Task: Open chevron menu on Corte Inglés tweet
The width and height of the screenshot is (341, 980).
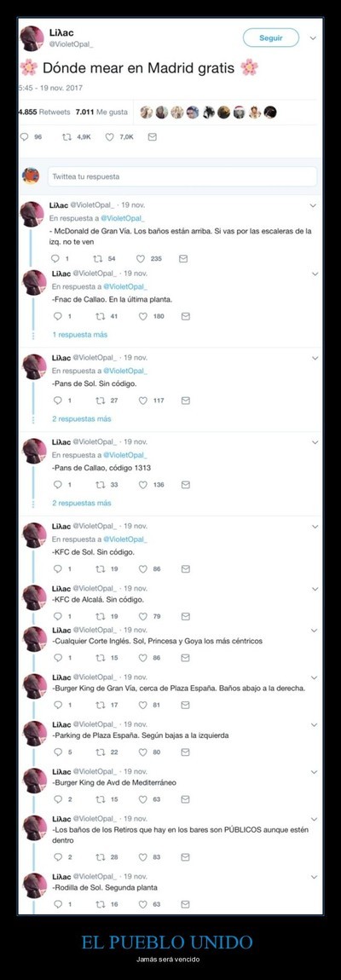Action: tap(315, 630)
